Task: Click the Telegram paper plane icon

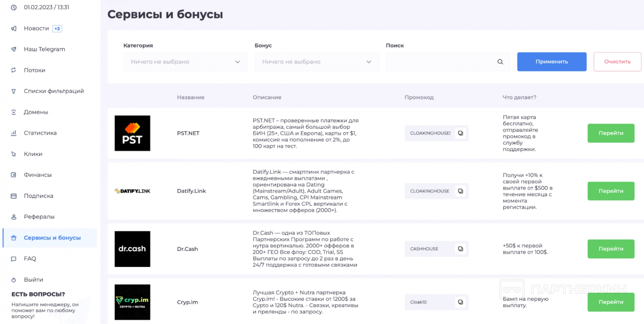Action: point(14,49)
